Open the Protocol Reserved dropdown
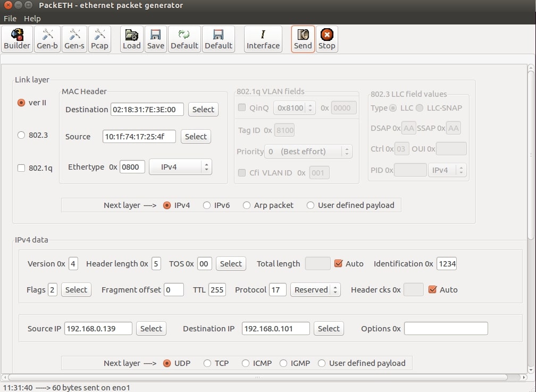536x392 pixels. pyautogui.click(x=315, y=290)
